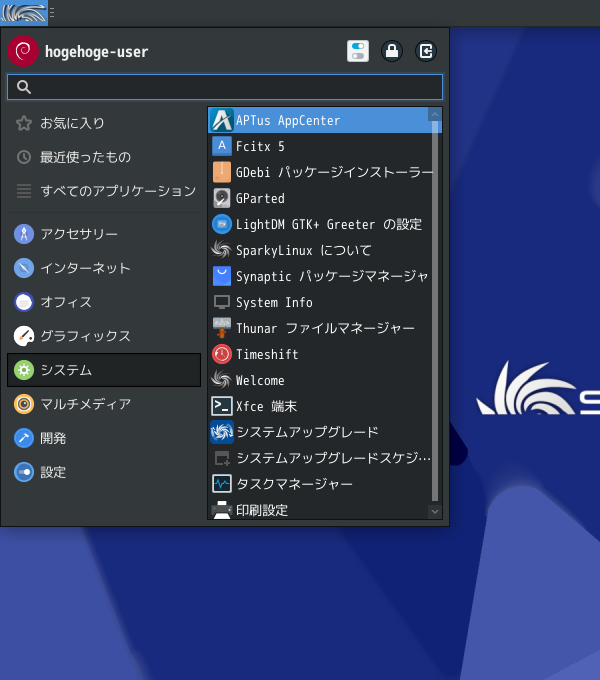The height and width of the screenshot is (680, 600).
Task: Click the SparkyLinux について swirl icon
Action: pos(222,250)
